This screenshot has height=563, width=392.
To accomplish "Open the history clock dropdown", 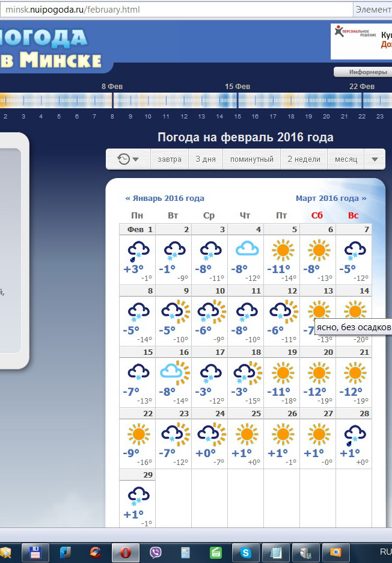I will (128, 159).
